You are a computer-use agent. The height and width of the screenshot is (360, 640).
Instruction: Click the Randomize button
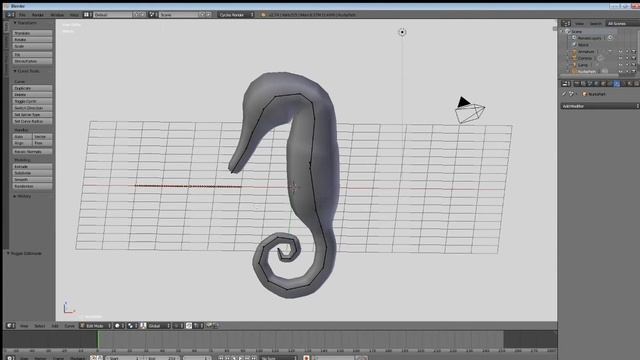click(32, 186)
